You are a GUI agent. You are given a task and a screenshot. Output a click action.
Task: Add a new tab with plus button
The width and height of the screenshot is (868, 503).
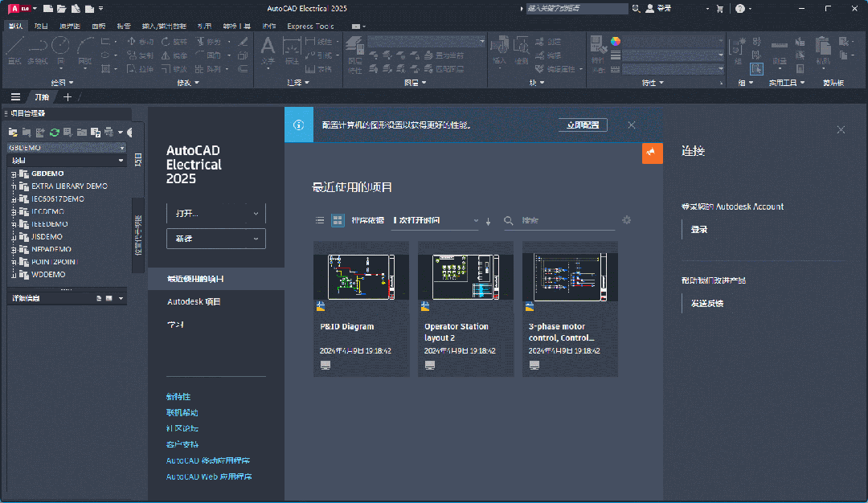[x=68, y=97]
